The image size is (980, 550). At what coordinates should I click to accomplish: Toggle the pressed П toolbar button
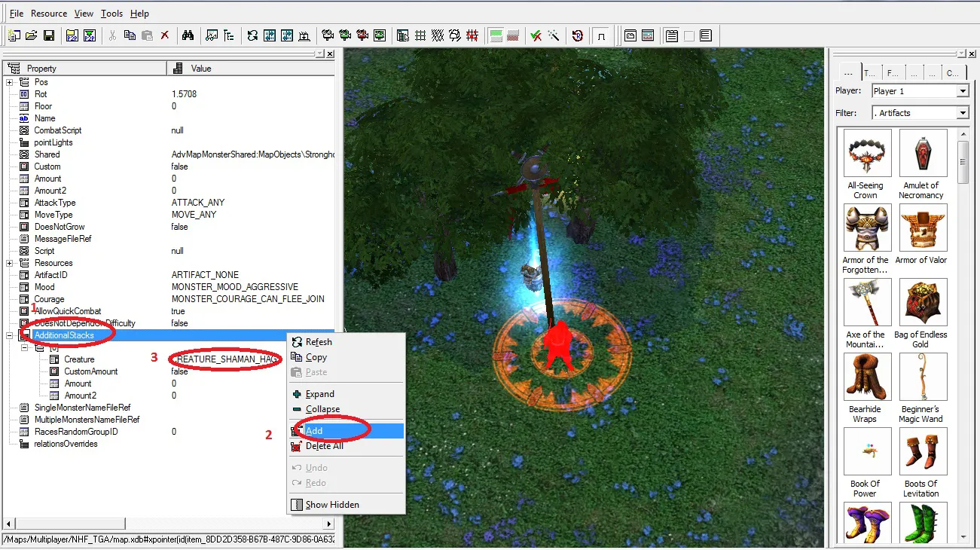(x=601, y=35)
